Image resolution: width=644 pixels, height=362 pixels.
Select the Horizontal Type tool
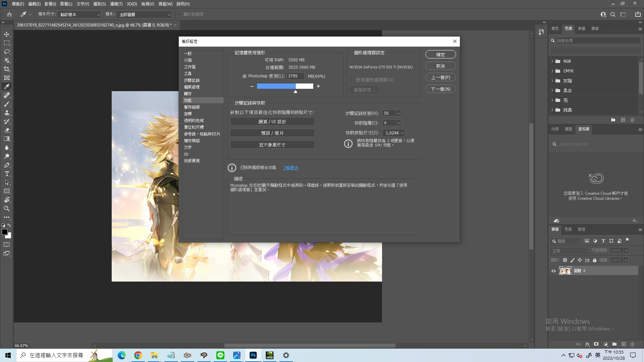pos(7,174)
